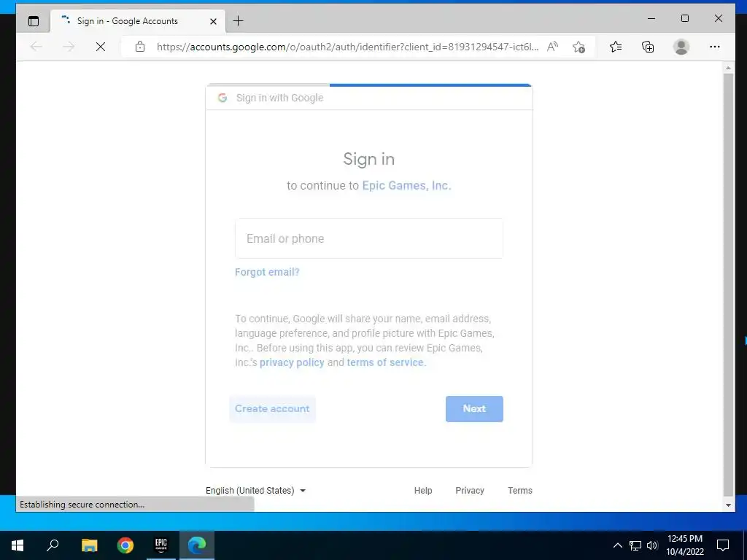
Task: Click the Google logo in header
Action: pyautogui.click(x=222, y=98)
